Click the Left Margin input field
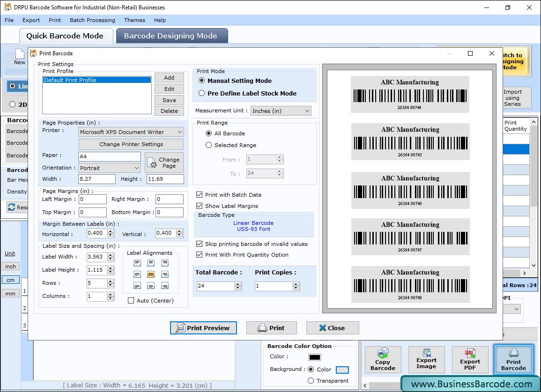The image size is (541, 392). coord(93,199)
